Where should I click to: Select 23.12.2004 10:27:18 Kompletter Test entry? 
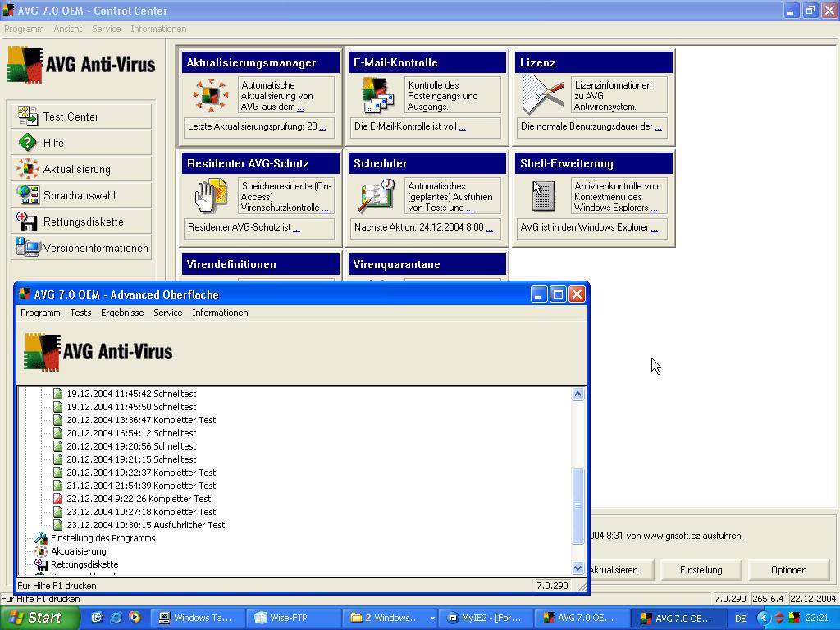click(x=141, y=512)
